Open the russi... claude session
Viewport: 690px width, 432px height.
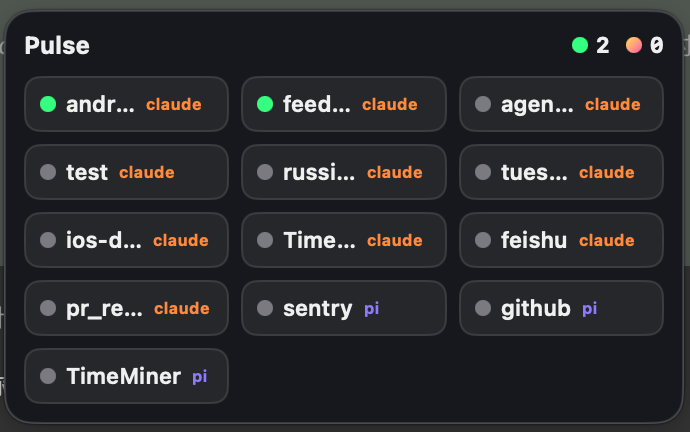pos(344,172)
